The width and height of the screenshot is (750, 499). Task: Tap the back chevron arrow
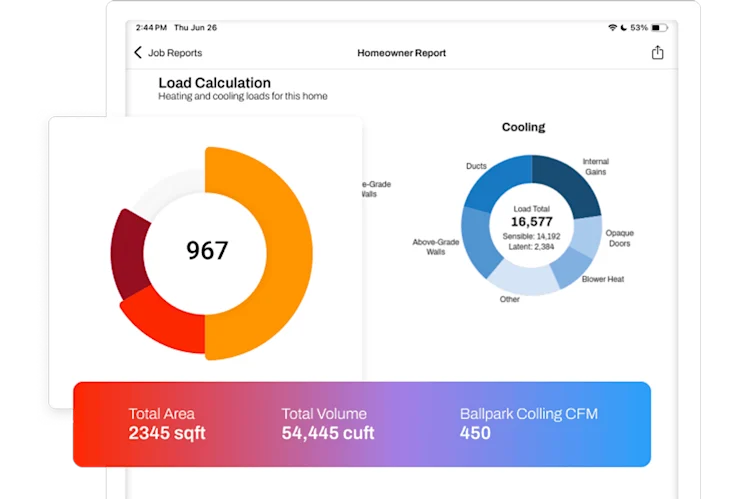[138, 52]
